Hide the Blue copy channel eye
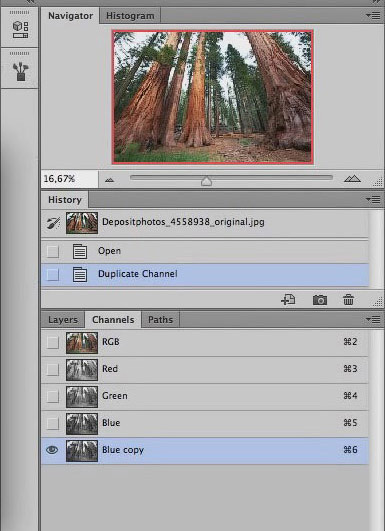This screenshot has height=531, width=385. coord(52,450)
